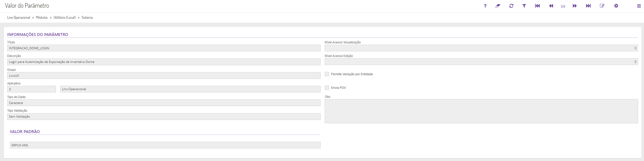
Task: Open the help question mark icon
Action: tap(485, 6)
